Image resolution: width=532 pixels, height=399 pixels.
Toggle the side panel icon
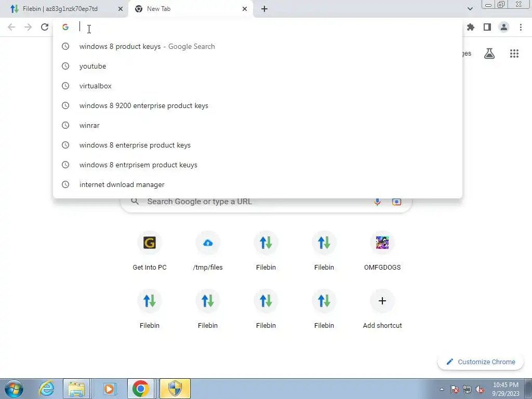pyautogui.click(x=487, y=27)
